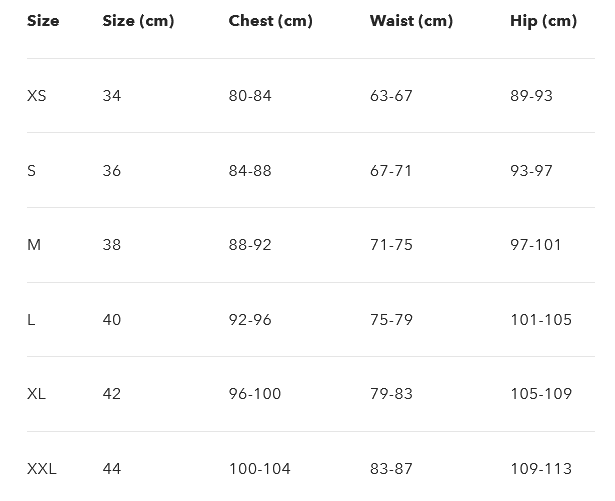Viewport: 615px width, 501px height.
Task: Click hip value 97-101
Action: 536,245
